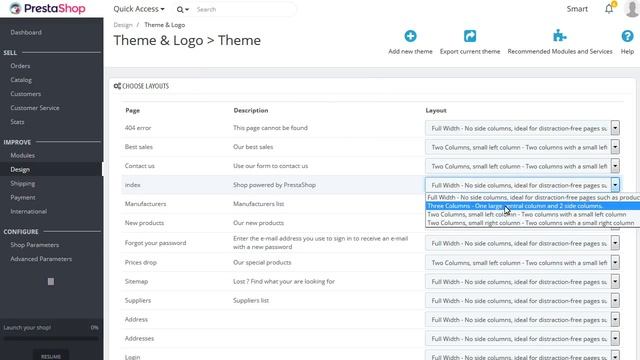
Task: Open the Addresses layout dropdown
Action: [522, 338]
